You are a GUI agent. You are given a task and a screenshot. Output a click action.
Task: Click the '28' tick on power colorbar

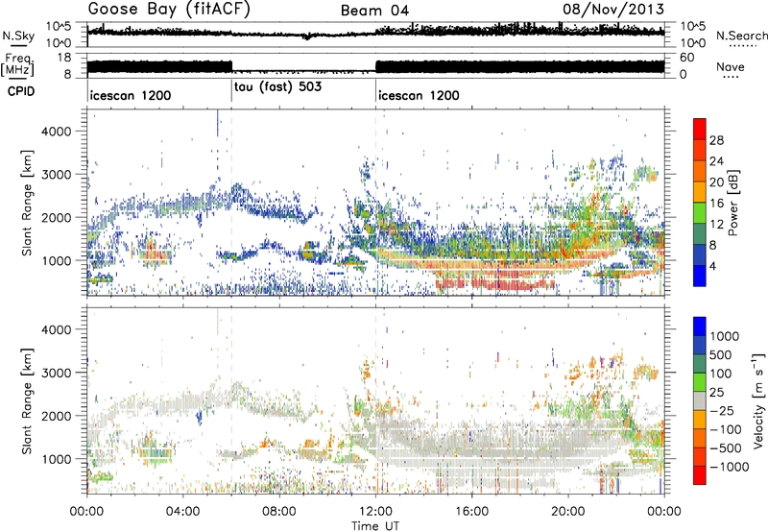tap(716, 140)
